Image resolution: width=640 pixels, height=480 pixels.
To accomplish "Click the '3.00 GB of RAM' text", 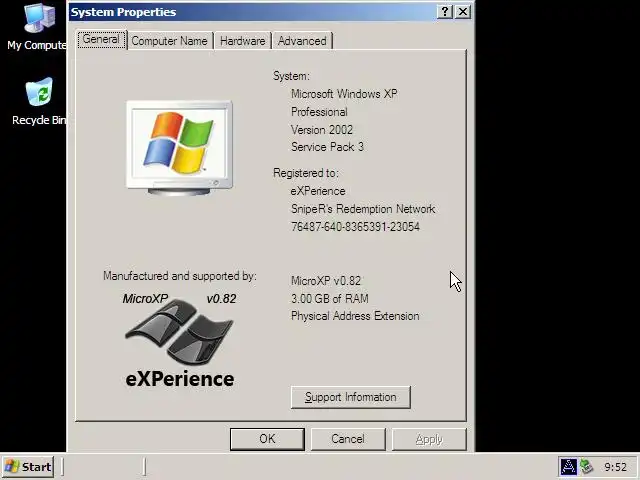I will [x=329, y=299].
